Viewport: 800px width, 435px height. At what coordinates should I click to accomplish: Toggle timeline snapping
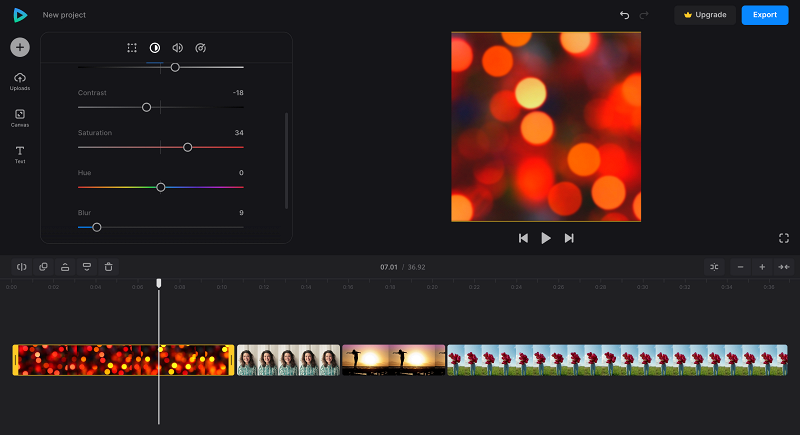[x=714, y=267]
